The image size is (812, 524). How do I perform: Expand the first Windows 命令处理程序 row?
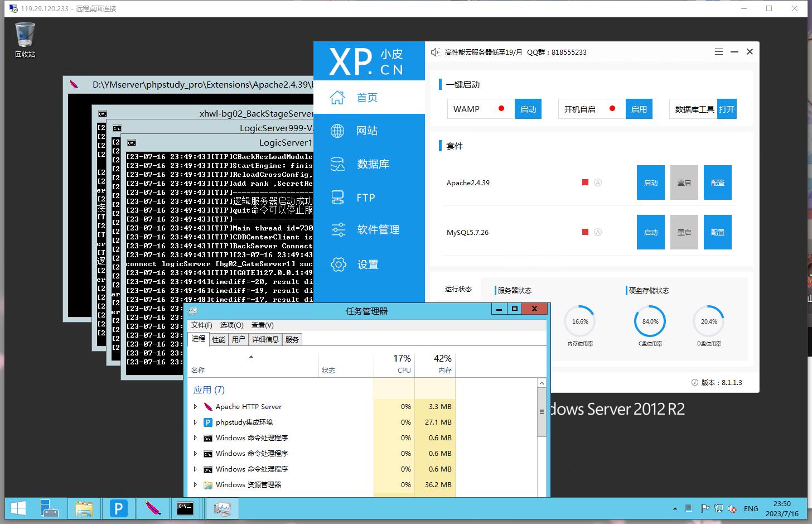point(195,438)
